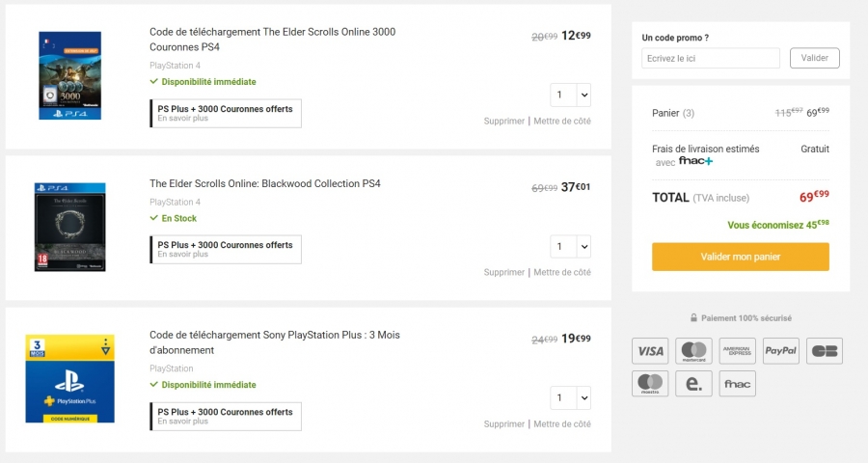
Task: Click the 12€99 price of 3000 Couronnes
Action: [x=576, y=36]
